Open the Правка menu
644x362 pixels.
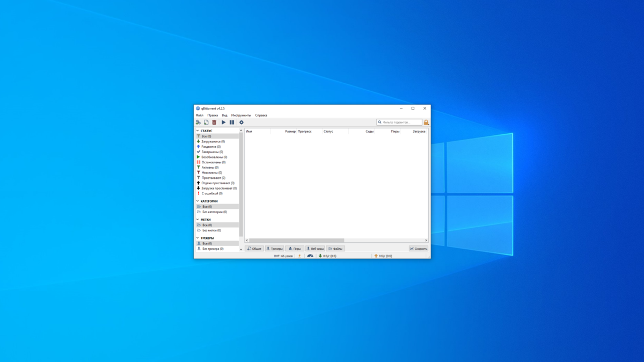pyautogui.click(x=213, y=115)
